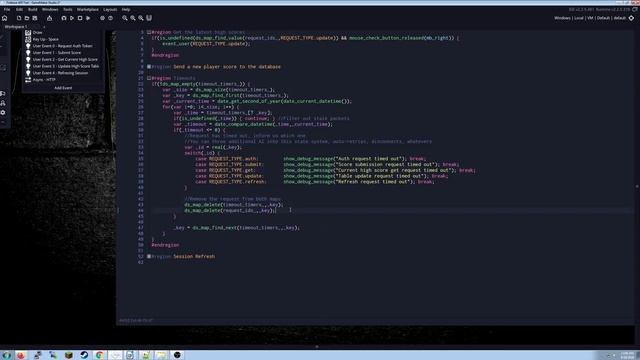Screen dimensions: 640x360
Task: Open help circle icon in toolbar
Action: [111, 18]
